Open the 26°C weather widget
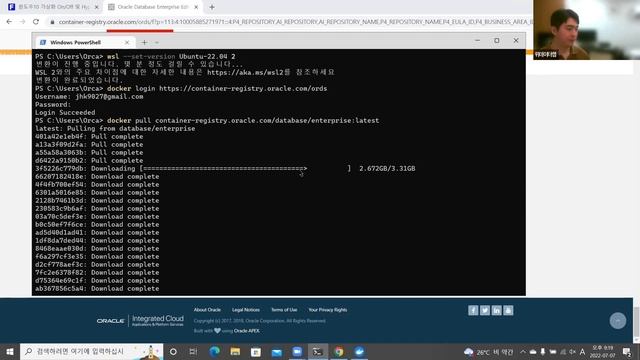 click(489, 352)
